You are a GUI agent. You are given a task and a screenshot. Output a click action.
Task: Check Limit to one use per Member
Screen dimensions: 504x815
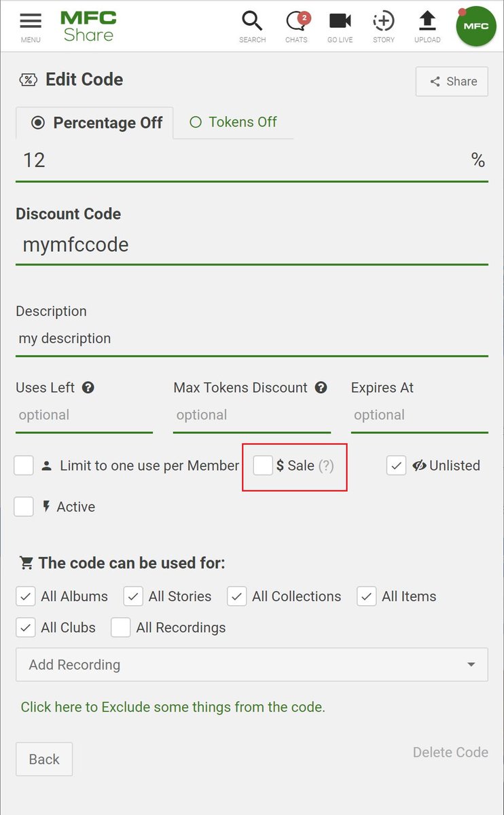pos(24,465)
